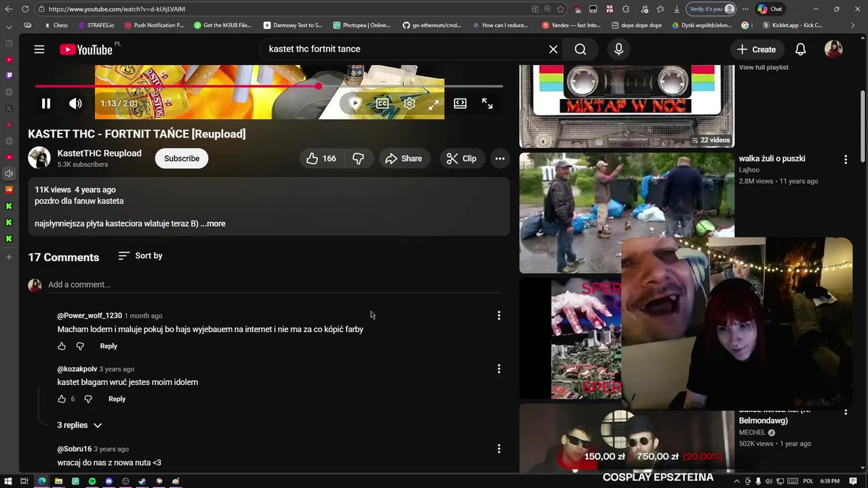The width and height of the screenshot is (868, 488).
Task: Open Kicklet.app bookmark
Action: coord(792,25)
